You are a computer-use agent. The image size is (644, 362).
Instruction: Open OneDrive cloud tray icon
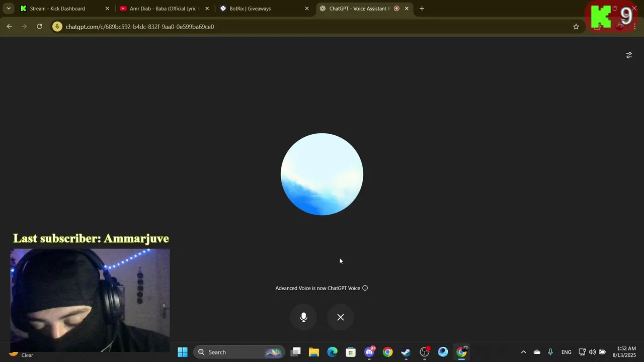[537, 352]
